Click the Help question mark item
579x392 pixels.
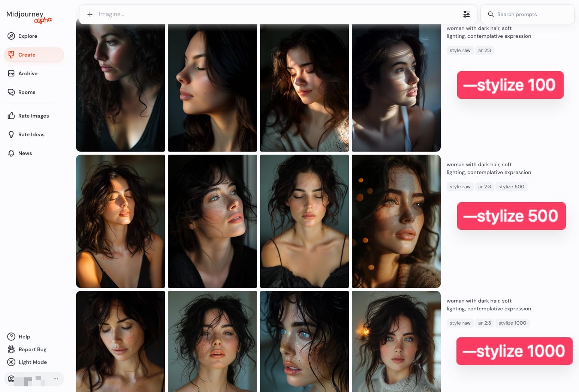point(19,337)
